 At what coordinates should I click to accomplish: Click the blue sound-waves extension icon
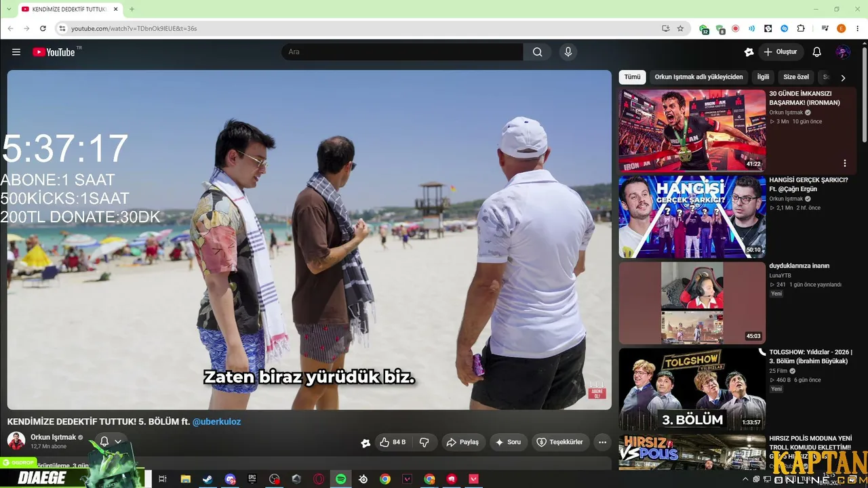click(x=751, y=28)
